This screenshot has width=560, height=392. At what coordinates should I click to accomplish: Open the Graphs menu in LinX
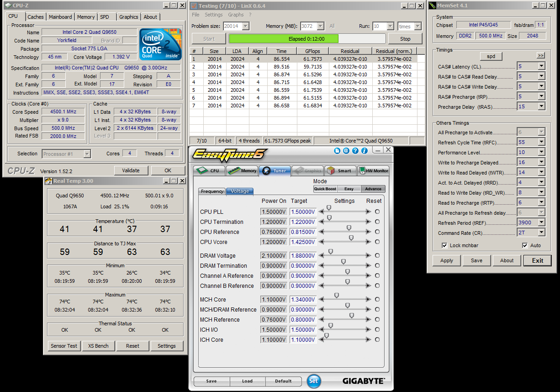[236, 15]
